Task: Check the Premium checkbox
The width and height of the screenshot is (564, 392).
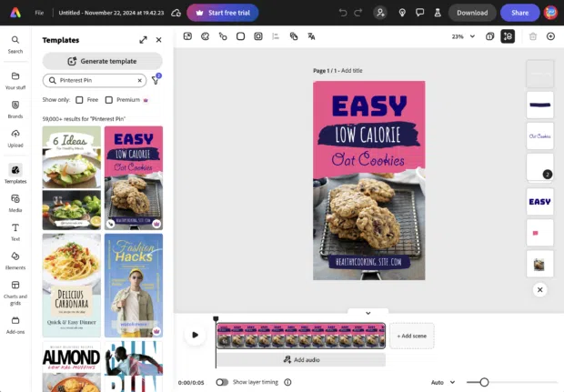Action: (109, 100)
